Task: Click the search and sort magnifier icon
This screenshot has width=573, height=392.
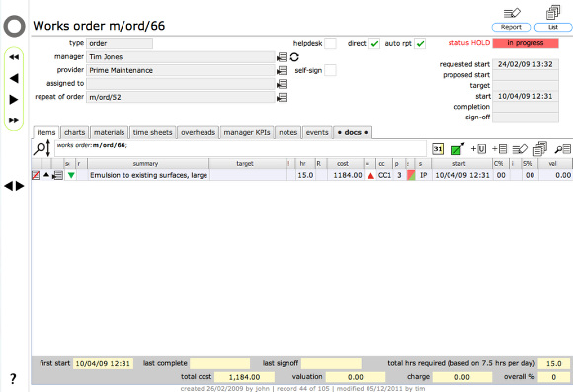Action: [42, 149]
